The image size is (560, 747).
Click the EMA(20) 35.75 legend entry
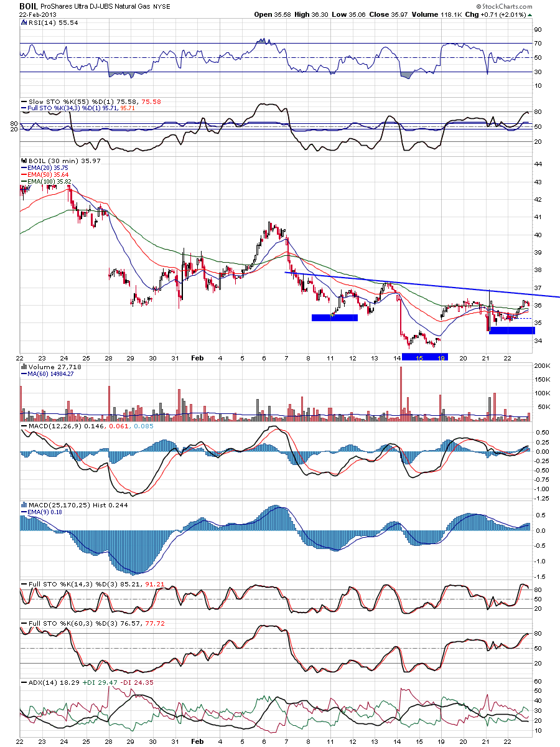[x=49, y=169]
